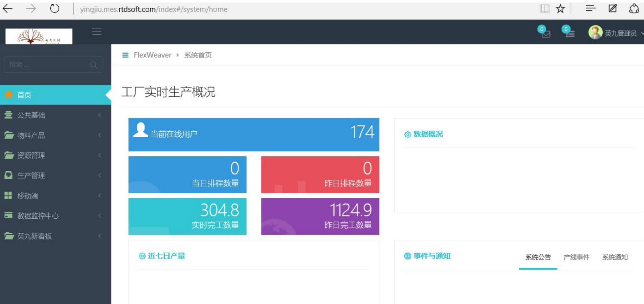644x304 pixels.
Task: Click the 当前在线用户 tile
Action: pyautogui.click(x=254, y=134)
